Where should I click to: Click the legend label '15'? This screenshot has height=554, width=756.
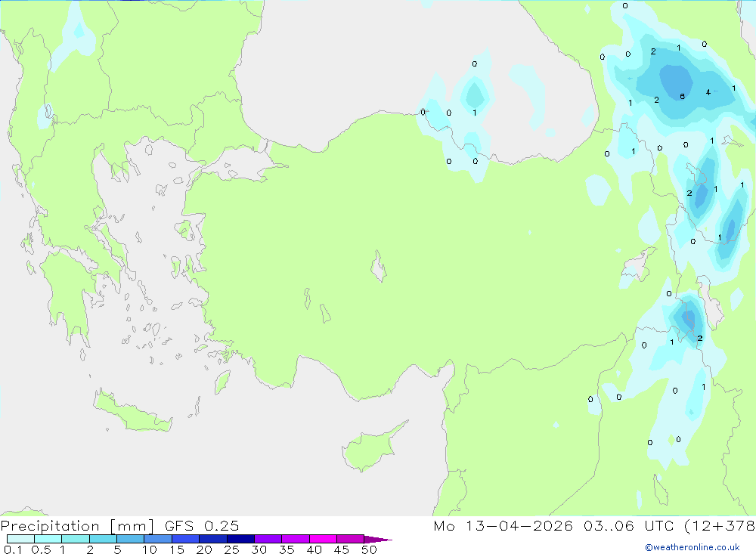point(177,549)
